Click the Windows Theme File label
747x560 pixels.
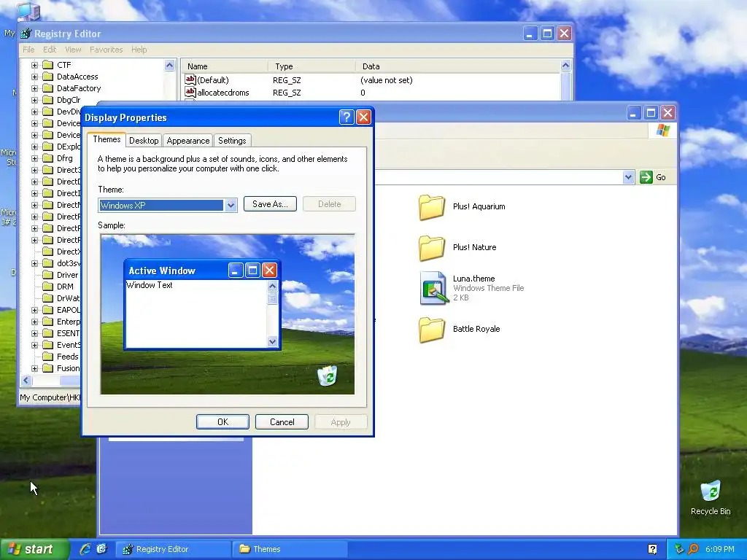[488, 288]
